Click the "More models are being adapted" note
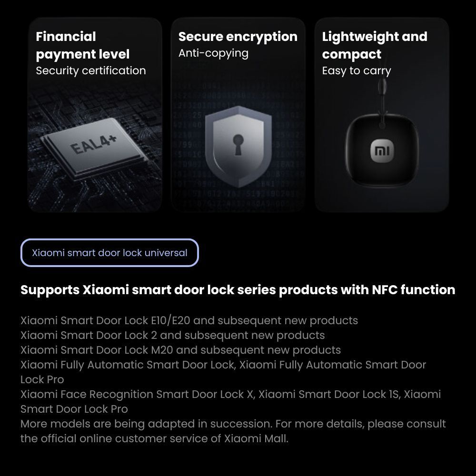The image size is (476, 476). 233,424
